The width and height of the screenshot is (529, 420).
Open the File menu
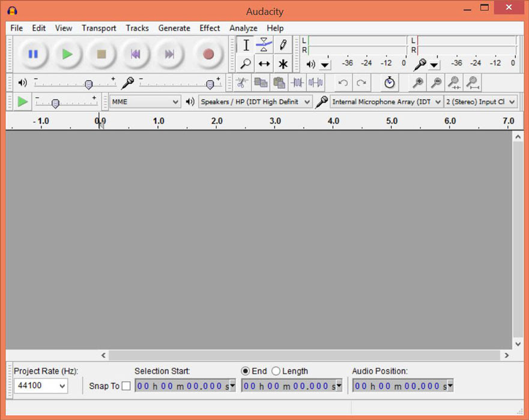pos(17,28)
